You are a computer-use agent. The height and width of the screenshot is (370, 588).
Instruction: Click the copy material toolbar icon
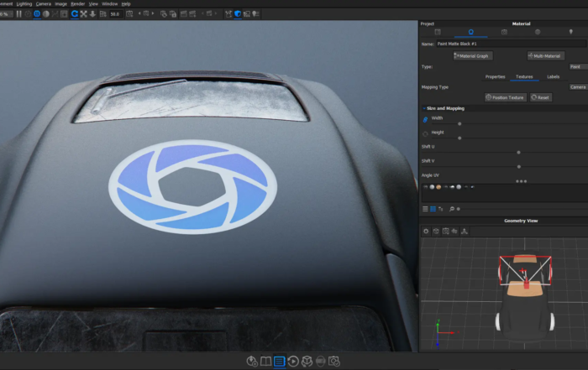coord(164,14)
